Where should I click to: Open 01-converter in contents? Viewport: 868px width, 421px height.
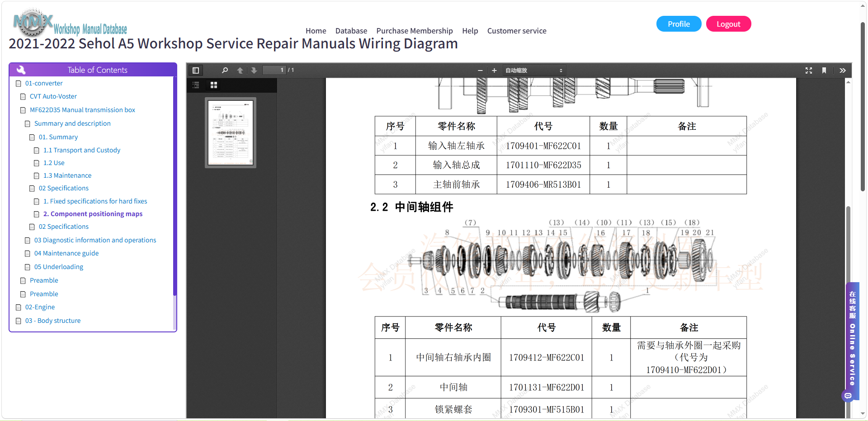(x=44, y=83)
